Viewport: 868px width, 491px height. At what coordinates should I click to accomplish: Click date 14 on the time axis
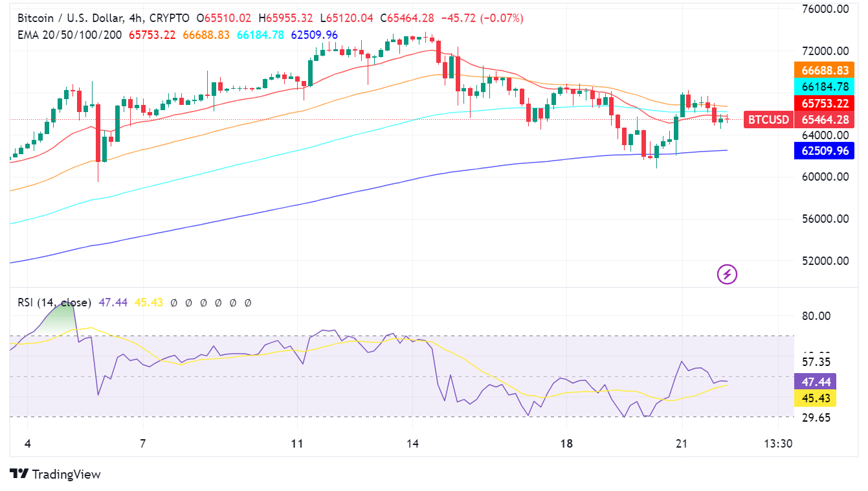coord(413,444)
